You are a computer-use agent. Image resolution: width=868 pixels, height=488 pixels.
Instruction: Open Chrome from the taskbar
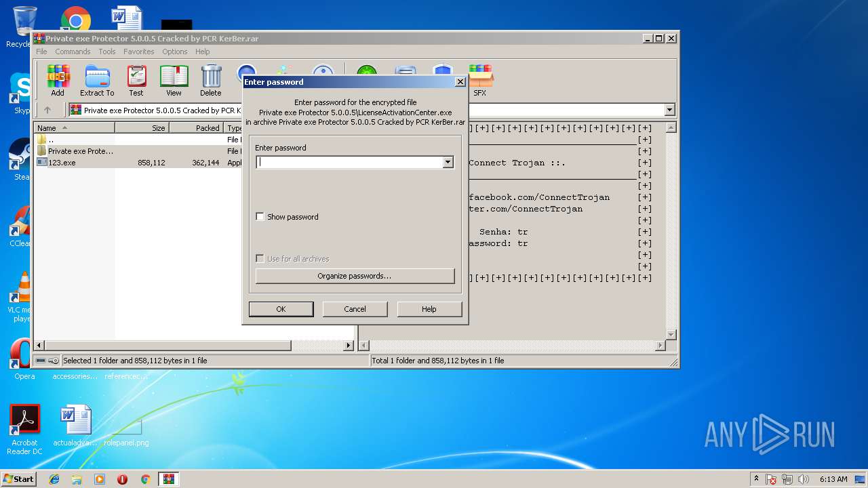tap(145, 479)
